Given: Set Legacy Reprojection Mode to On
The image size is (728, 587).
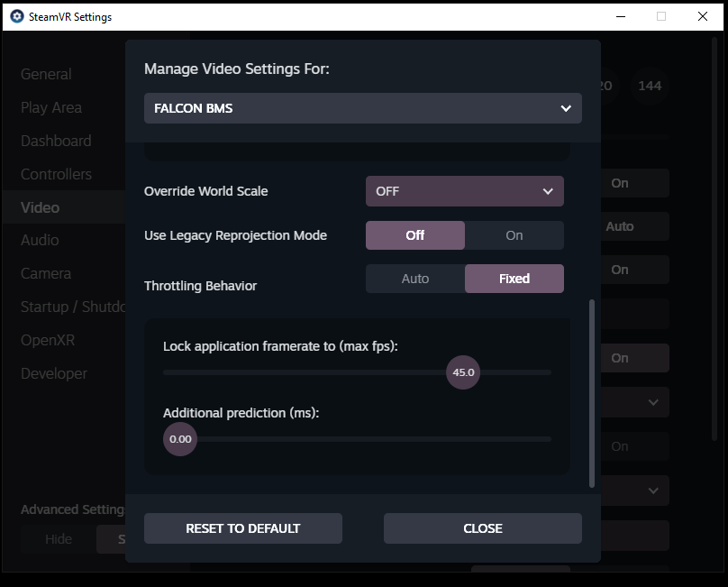Looking at the screenshot, I should [514, 235].
